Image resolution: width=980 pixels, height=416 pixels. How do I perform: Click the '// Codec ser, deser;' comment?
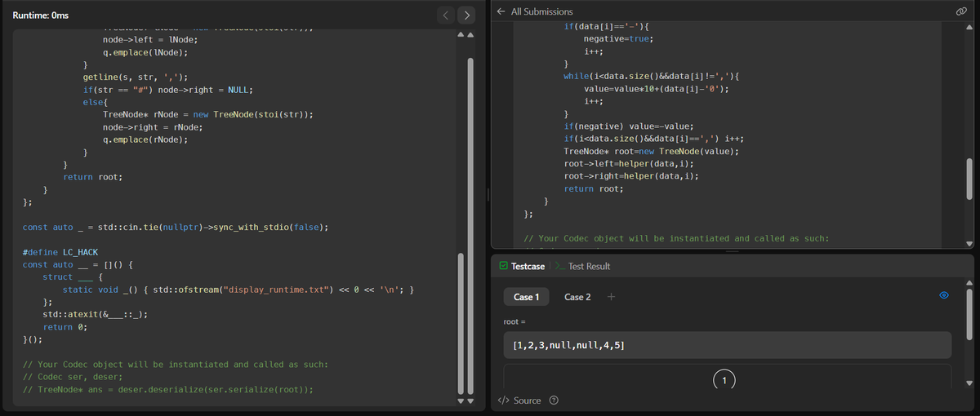pos(73,377)
